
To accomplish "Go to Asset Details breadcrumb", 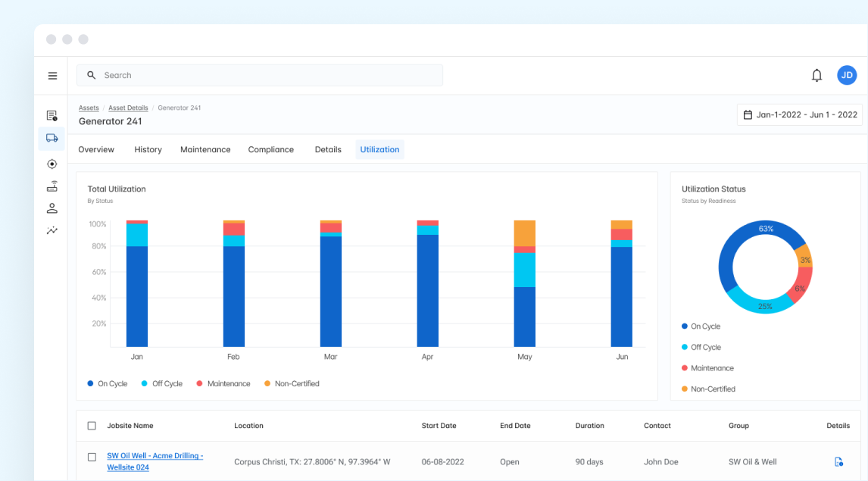I will (128, 108).
